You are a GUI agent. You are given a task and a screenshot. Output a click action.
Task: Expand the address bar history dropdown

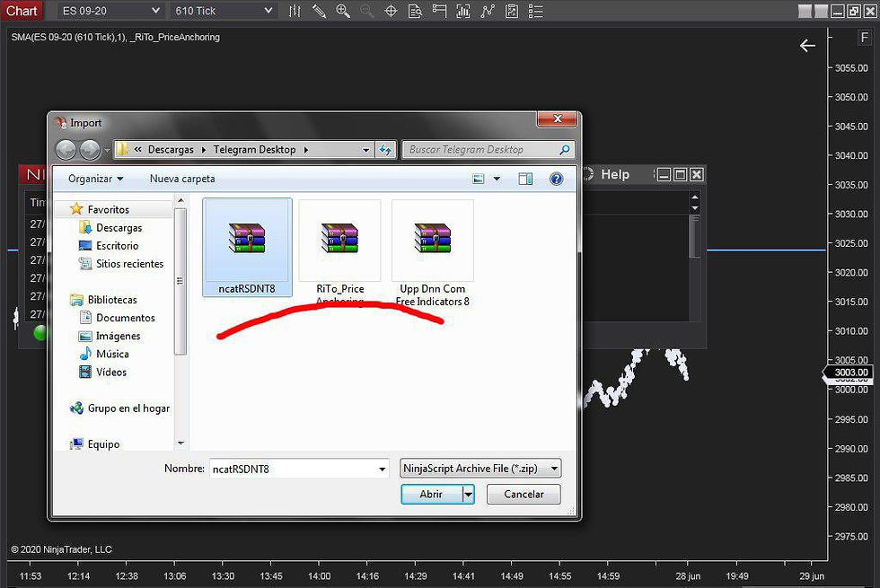click(x=366, y=150)
